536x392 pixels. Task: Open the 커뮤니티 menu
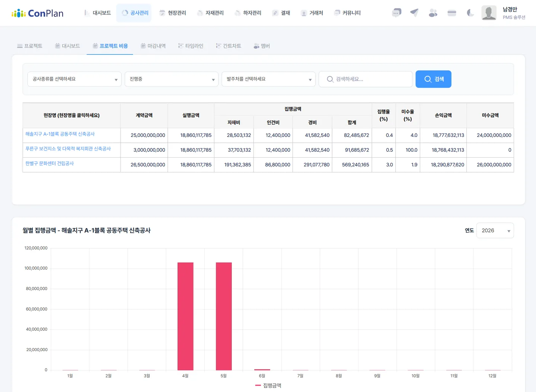point(347,13)
